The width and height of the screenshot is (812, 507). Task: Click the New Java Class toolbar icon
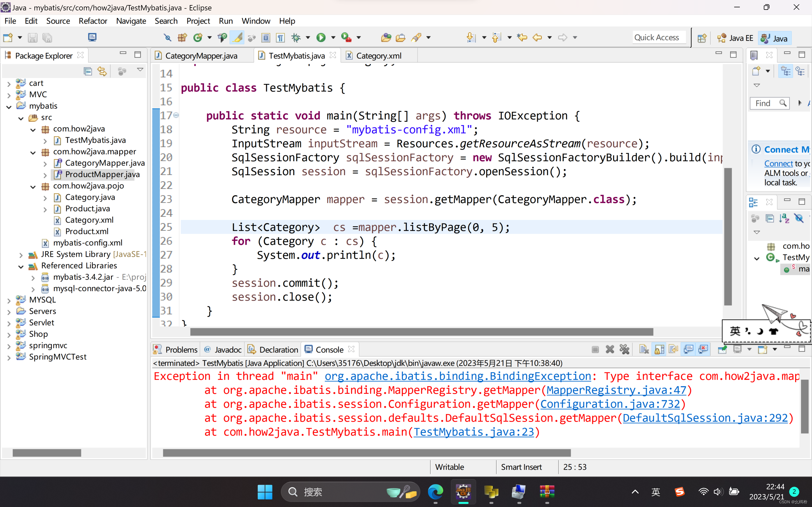(x=198, y=37)
